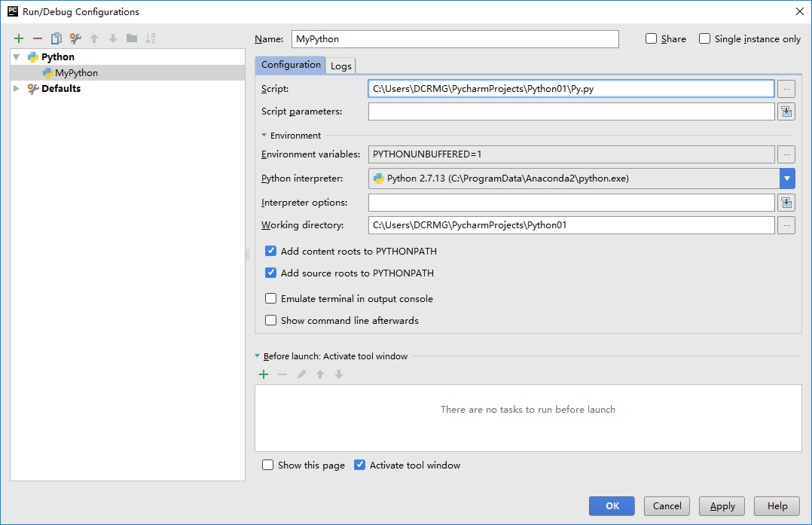
Task: Click into the Name field
Action: tap(455, 39)
